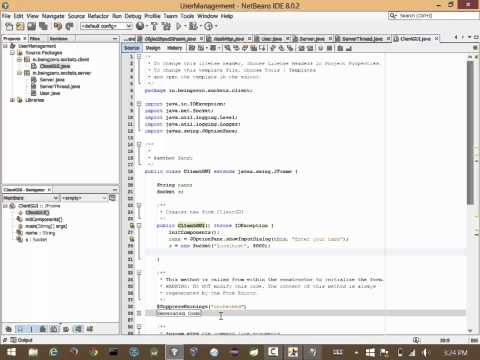
Task: Click the Debug Project toolbar icon
Action: (x=193, y=26)
